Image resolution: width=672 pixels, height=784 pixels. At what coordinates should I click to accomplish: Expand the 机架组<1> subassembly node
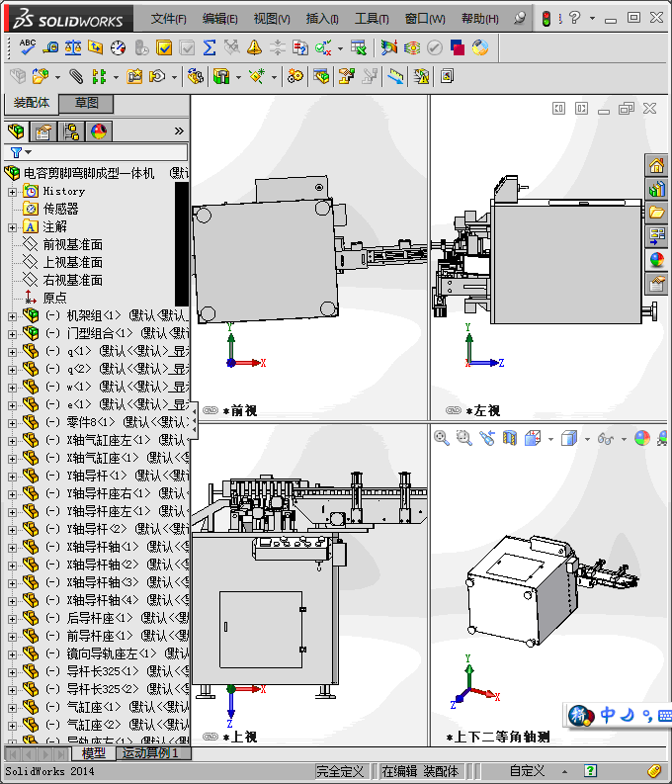[12, 316]
